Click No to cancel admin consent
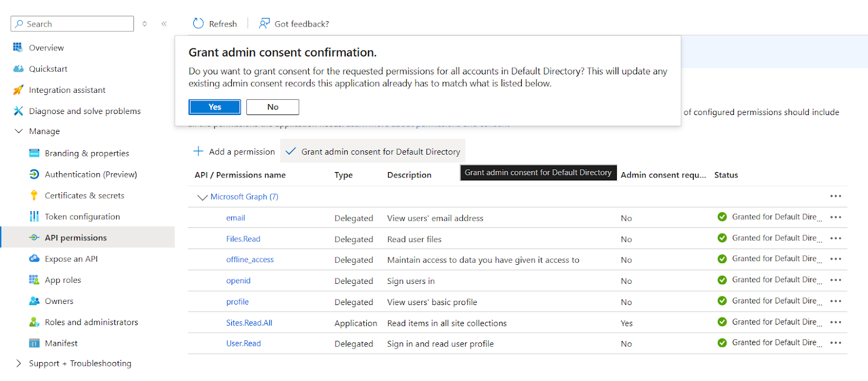 [272, 107]
